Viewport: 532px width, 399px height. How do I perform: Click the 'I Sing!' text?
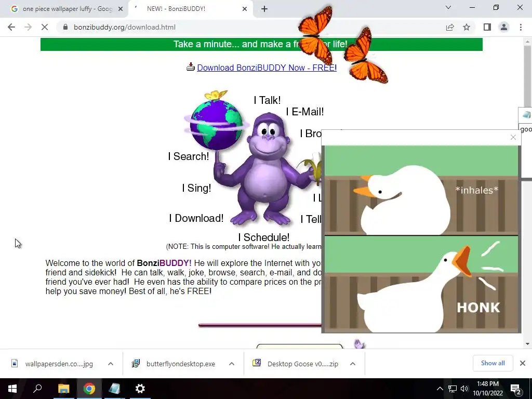(197, 188)
